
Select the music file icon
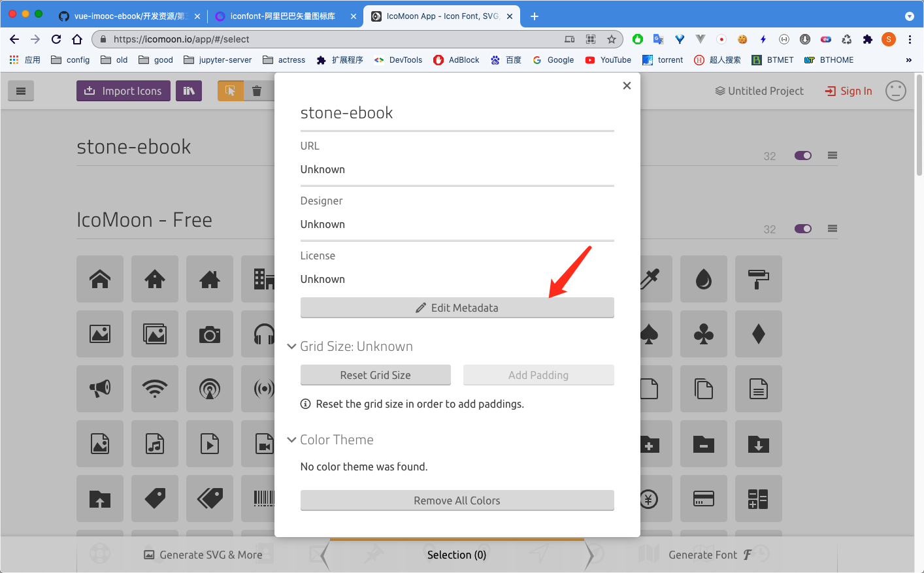(155, 444)
